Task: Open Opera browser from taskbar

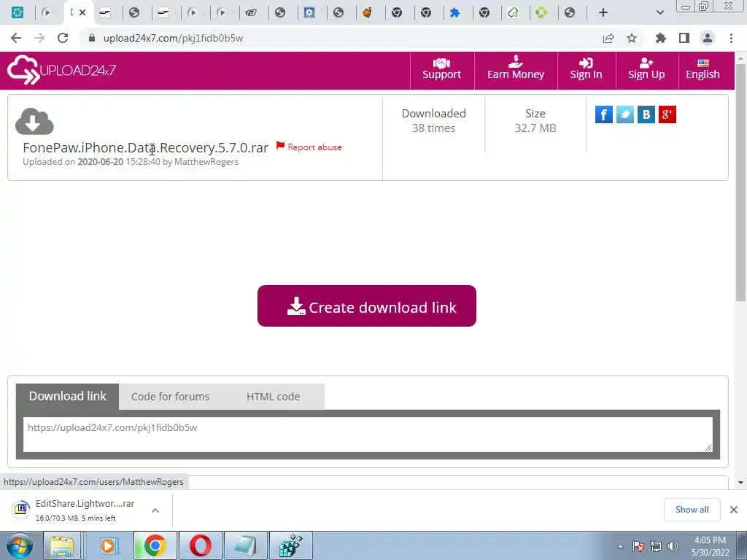Action: 201,545
